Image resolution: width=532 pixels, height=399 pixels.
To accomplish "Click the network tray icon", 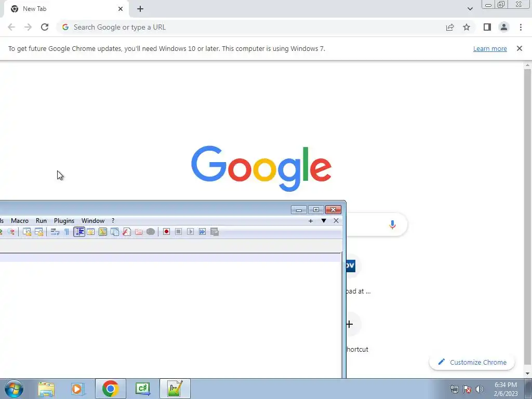I will [454, 389].
